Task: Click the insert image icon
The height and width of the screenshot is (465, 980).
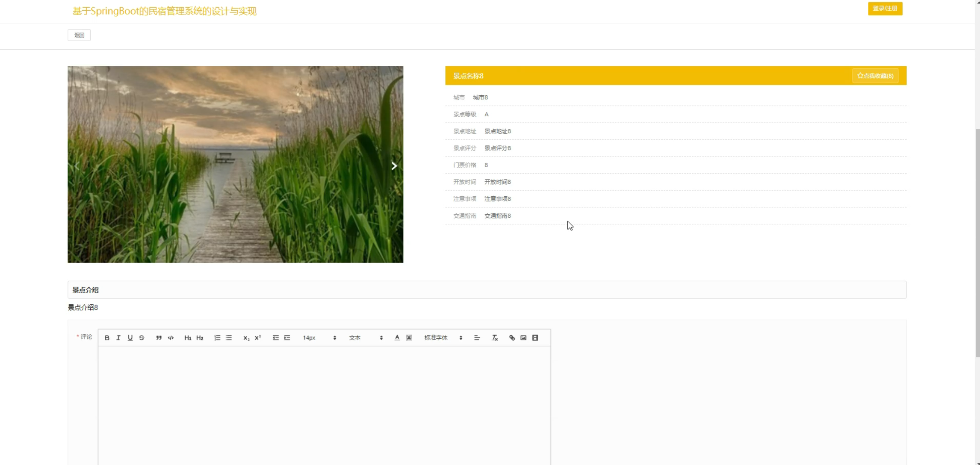Action: [x=523, y=338]
